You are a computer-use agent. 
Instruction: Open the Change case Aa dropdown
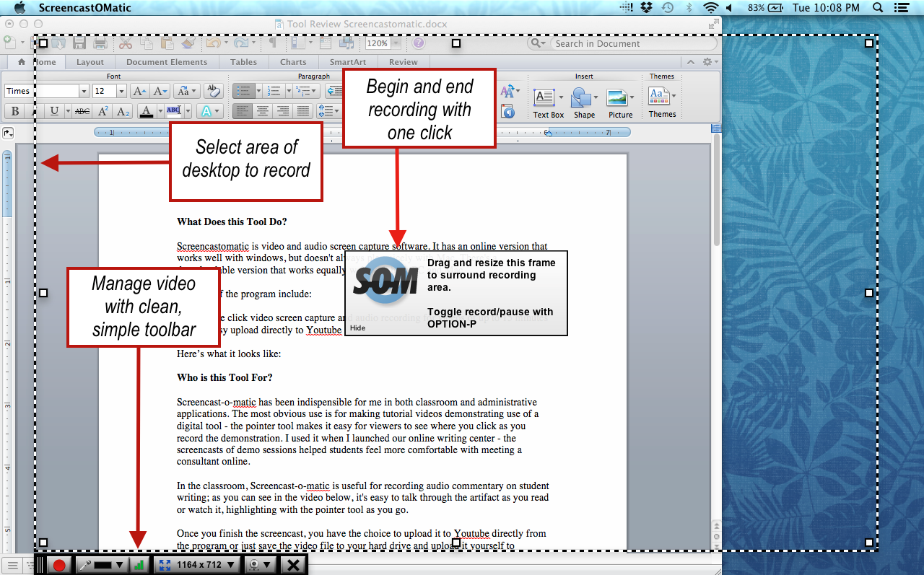186,91
